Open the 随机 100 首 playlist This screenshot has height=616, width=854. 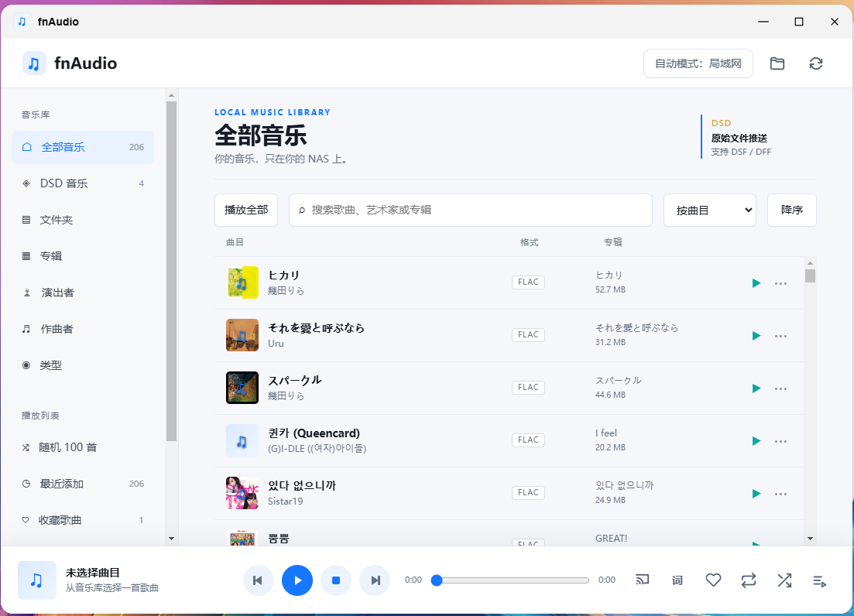(83, 447)
